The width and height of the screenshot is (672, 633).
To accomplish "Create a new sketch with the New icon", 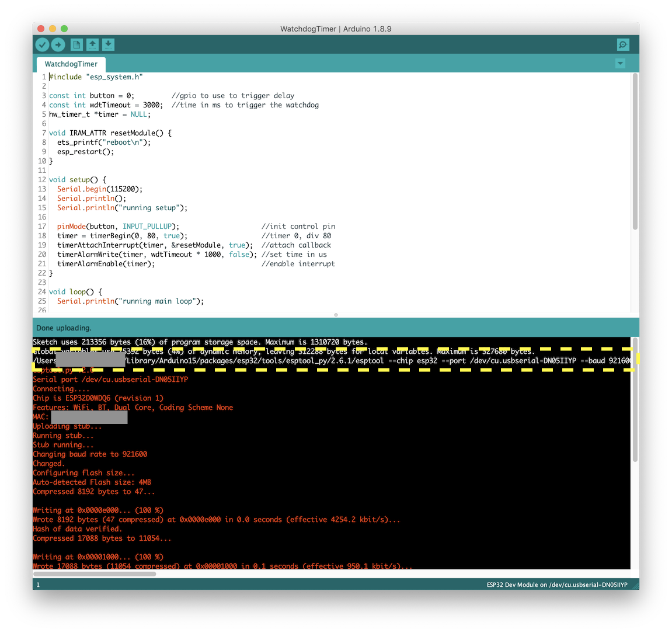I will (x=76, y=44).
